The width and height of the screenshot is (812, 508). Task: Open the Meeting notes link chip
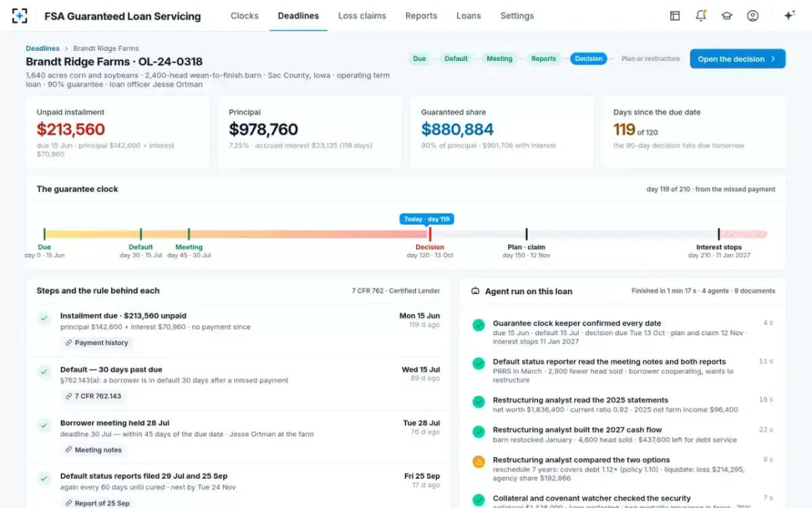(x=93, y=450)
